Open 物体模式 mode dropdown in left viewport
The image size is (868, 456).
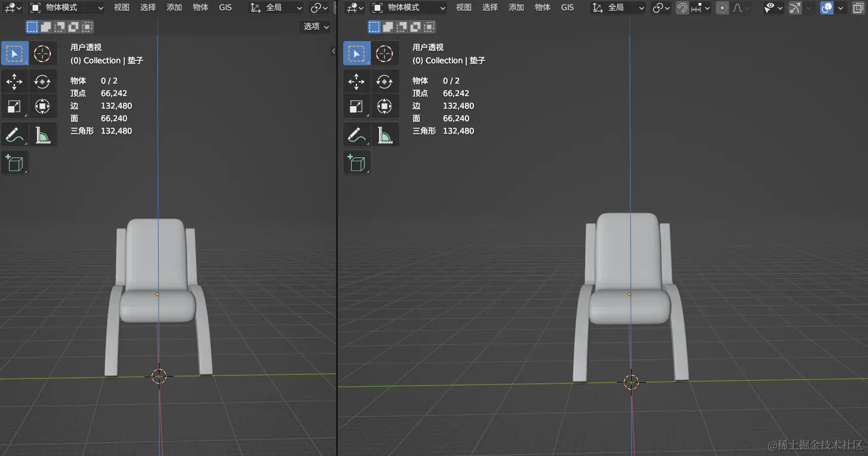(66, 8)
